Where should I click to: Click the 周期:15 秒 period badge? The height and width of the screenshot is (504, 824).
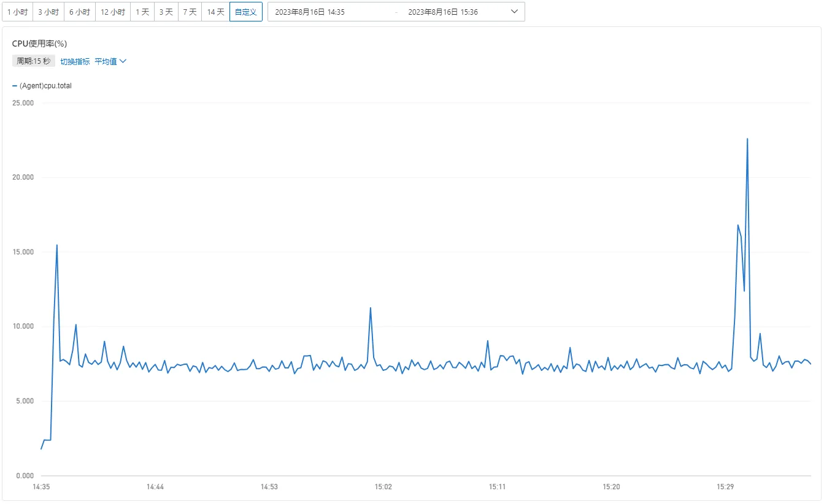click(x=34, y=61)
